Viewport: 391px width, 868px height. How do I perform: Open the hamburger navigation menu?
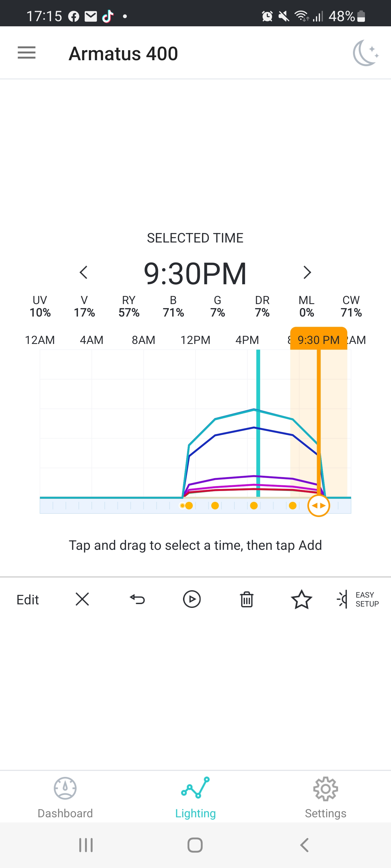click(x=27, y=53)
